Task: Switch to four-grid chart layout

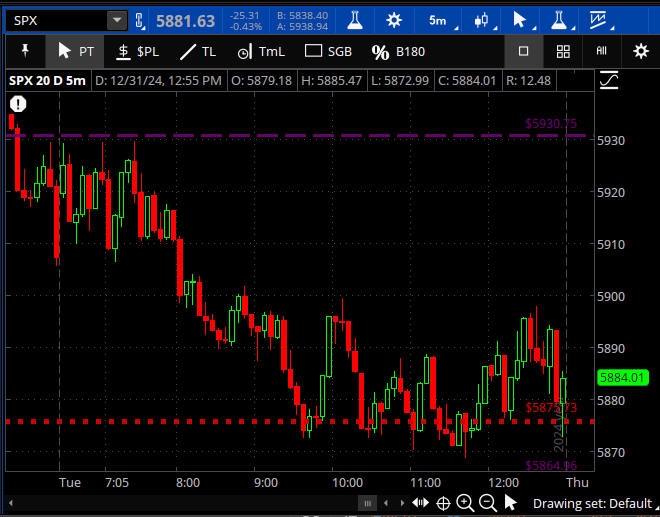Action: (563, 51)
